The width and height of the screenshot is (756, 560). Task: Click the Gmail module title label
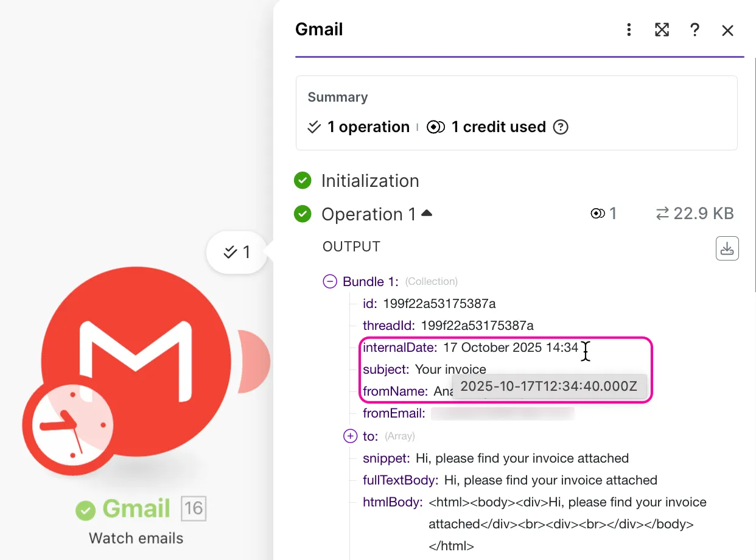[x=136, y=509]
